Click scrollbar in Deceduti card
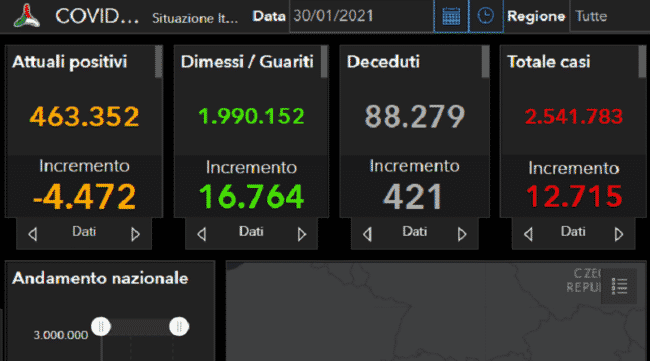Viewport: 650px width, 361px height. point(485,62)
